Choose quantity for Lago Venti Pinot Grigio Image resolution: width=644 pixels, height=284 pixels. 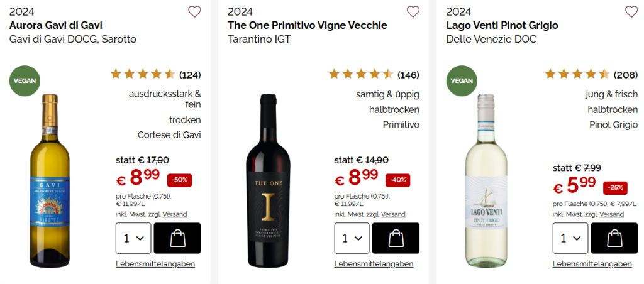pos(570,238)
